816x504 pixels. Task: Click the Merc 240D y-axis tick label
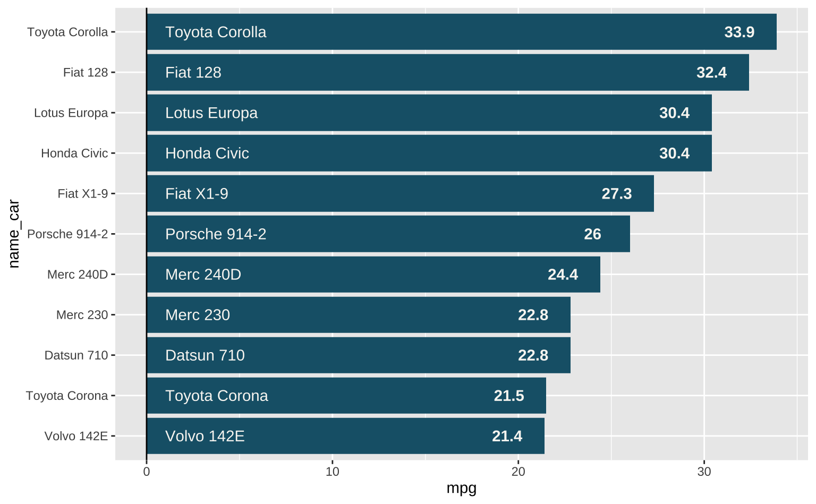point(78,275)
